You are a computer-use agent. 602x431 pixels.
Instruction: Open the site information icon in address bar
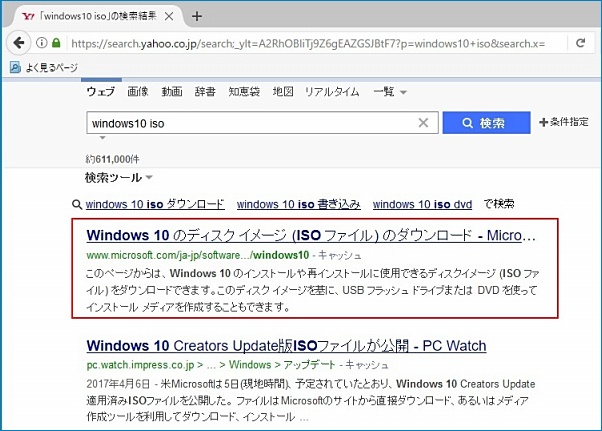click(x=41, y=43)
